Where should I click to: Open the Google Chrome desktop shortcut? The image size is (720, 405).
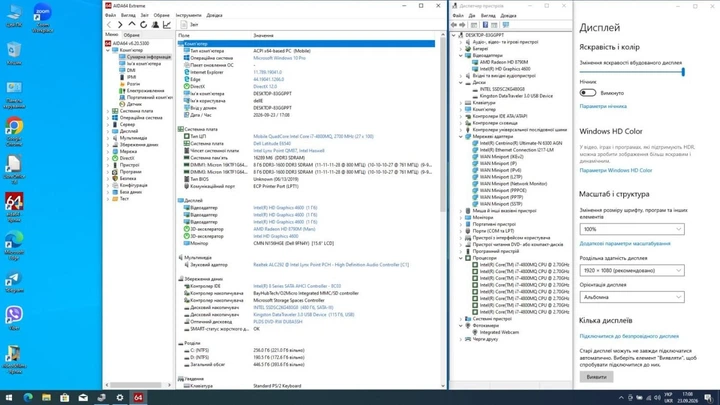14,132
